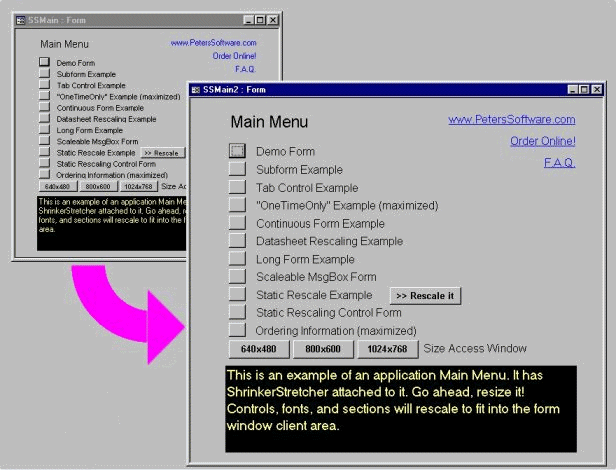
Task: Open Ordering Information button in SSMain2
Action: (x=237, y=330)
